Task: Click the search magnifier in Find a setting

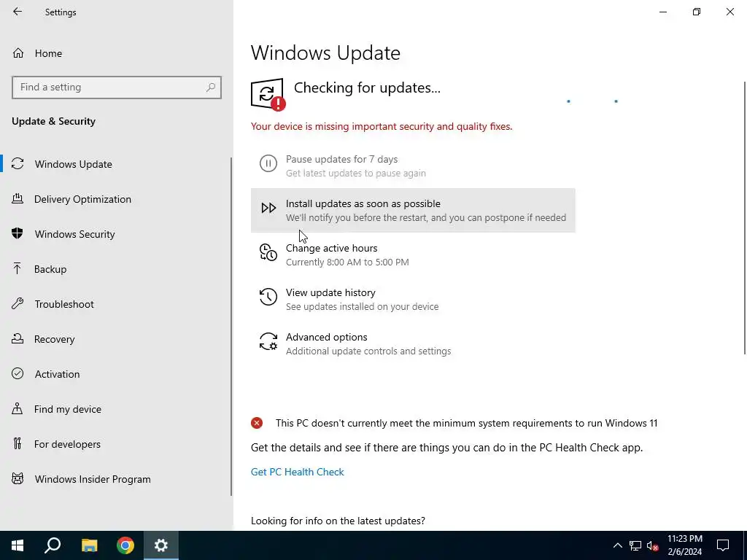Action: [211, 87]
